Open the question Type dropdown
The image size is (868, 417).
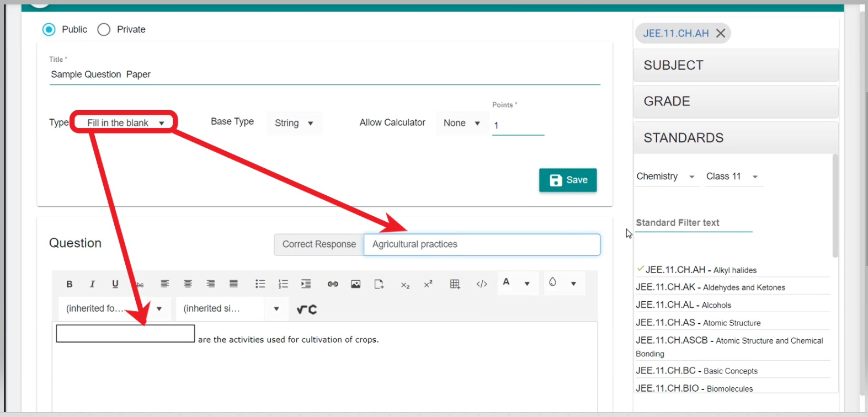click(125, 123)
